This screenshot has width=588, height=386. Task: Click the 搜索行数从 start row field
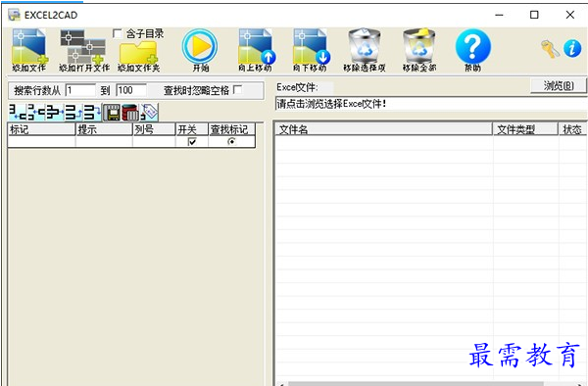[x=80, y=90]
